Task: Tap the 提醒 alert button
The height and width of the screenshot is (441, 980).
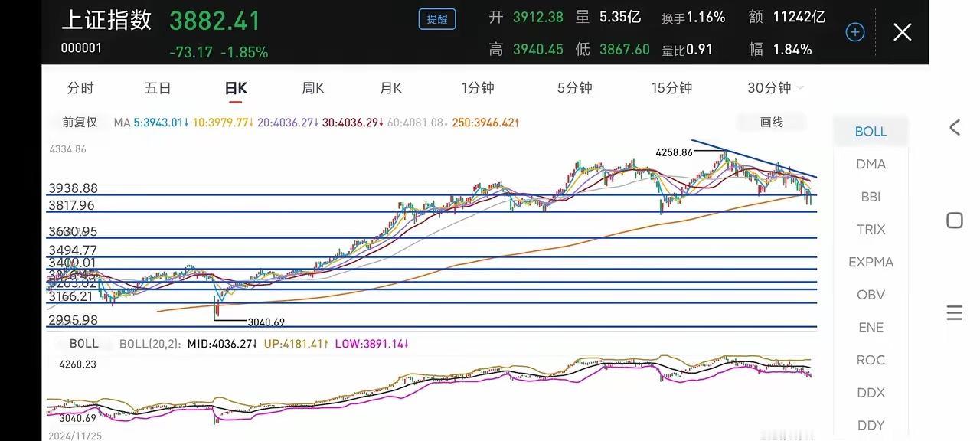Action: point(437,19)
